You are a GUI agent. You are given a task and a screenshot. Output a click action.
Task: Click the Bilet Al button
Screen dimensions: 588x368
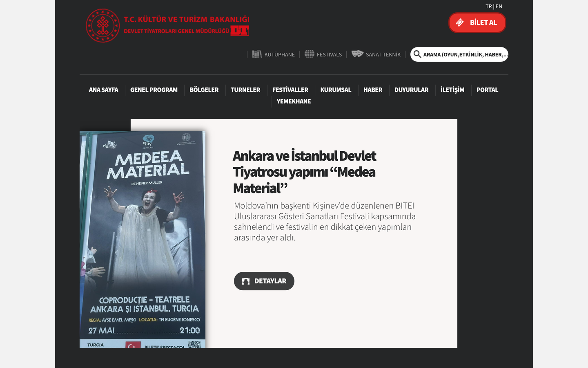click(477, 22)
